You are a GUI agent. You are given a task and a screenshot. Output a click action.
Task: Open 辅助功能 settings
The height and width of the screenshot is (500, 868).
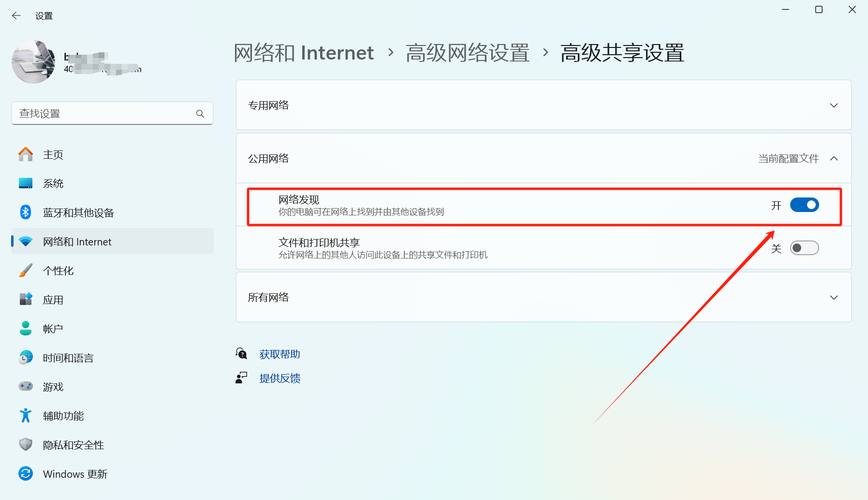(x=113, y=416)
